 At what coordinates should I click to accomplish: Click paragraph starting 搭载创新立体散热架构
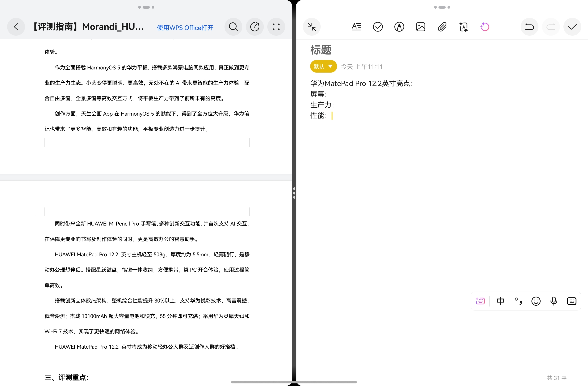tap(147, 316)
